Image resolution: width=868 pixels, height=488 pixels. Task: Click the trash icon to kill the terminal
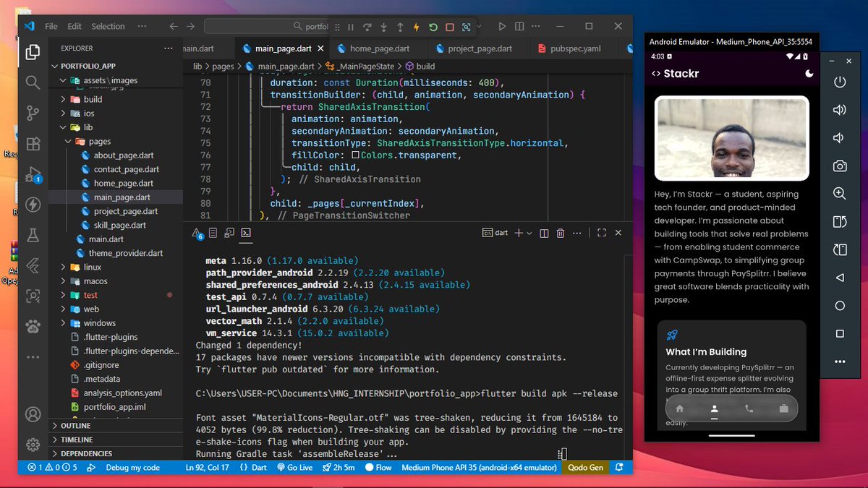(561, 233)
